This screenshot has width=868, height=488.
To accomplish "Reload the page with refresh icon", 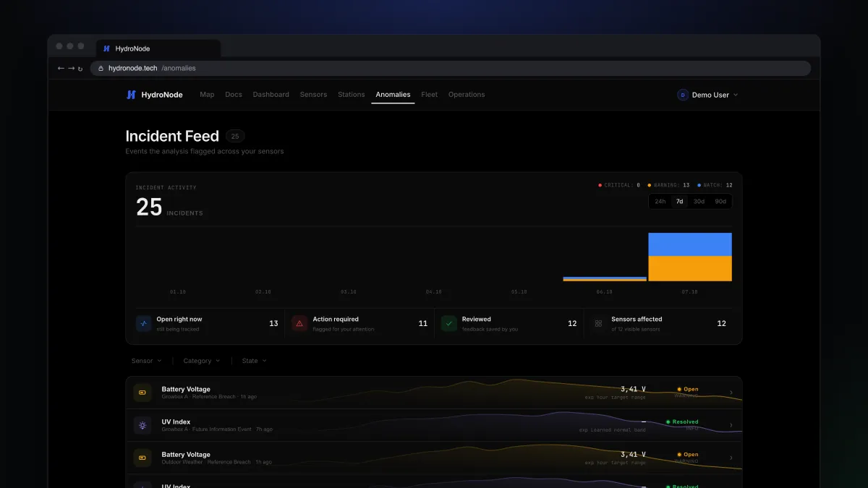I will pos(80,69).
